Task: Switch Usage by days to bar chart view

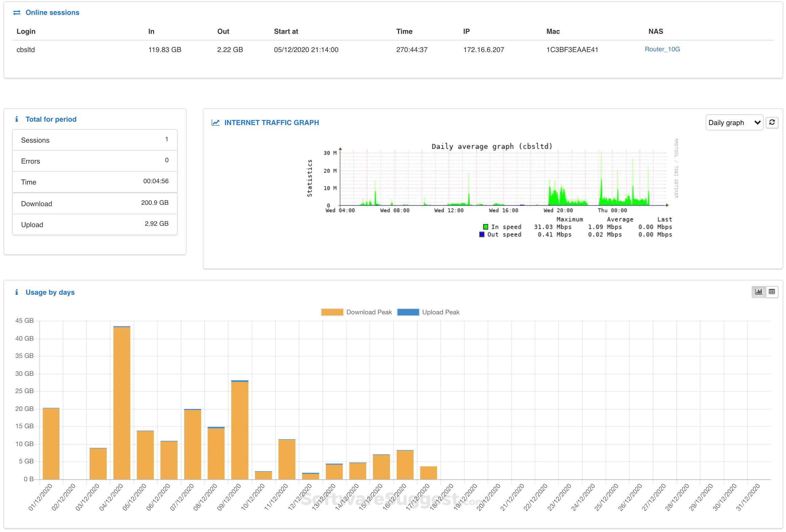Action: point(759,292)
